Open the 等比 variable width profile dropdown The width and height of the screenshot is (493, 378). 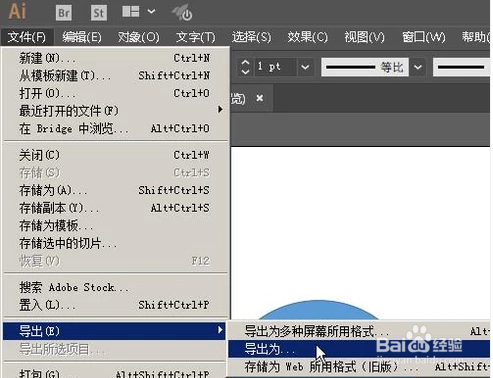[418, 67]
